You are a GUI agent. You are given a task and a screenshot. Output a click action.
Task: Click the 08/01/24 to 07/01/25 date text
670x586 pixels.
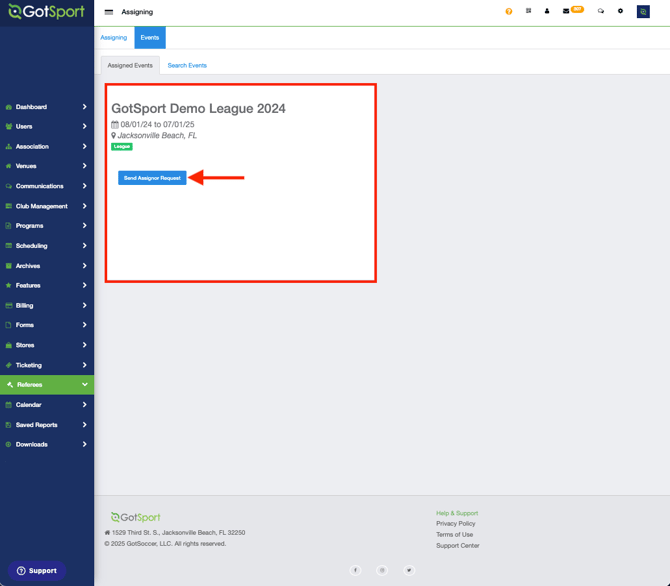(x=157, y=124)
